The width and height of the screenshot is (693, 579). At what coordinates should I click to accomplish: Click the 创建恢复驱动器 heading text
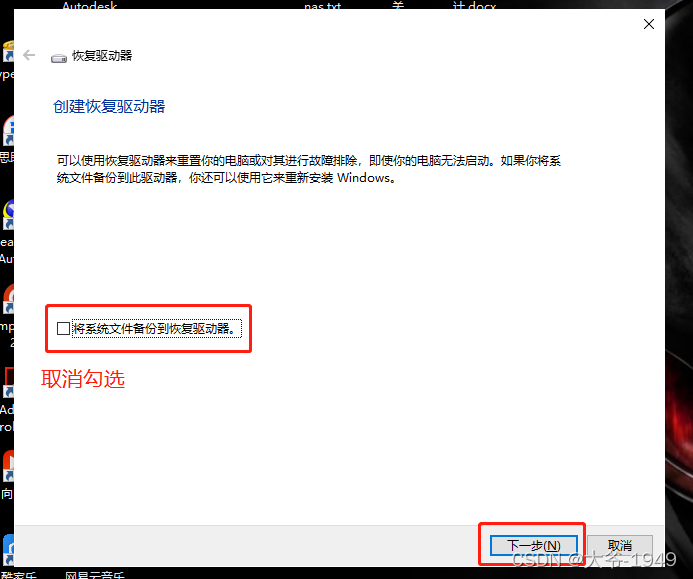109,107
